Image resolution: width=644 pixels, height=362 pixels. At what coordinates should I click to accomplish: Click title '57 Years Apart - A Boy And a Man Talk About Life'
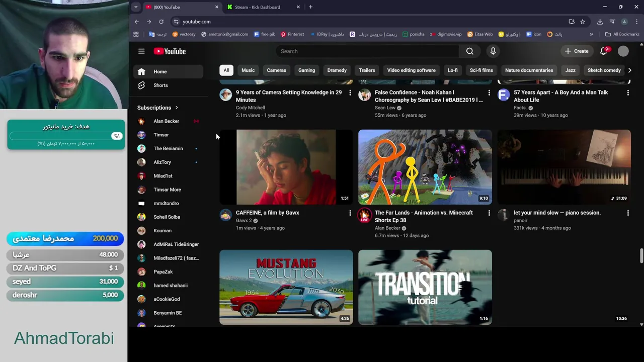[560, 96]
